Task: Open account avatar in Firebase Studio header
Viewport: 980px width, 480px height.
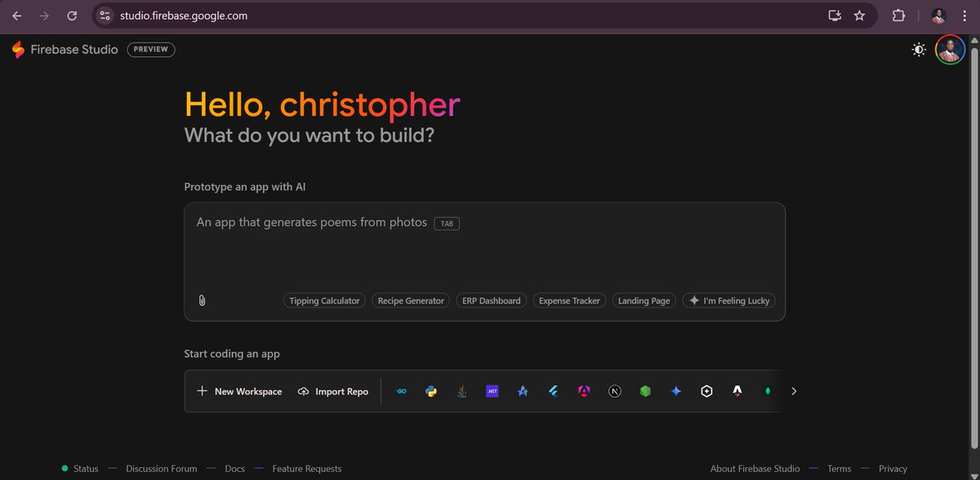Action: point(951,50)
